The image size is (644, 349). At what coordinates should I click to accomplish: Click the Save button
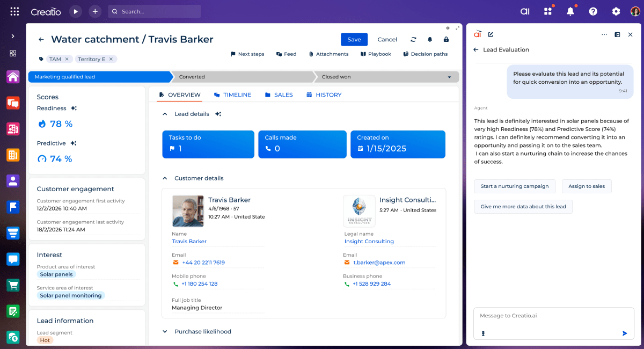pos(354,39)
